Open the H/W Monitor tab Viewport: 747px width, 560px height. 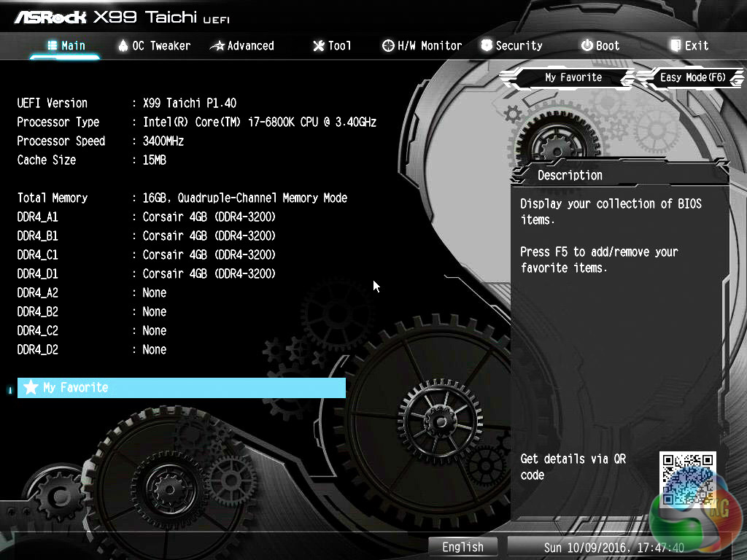click(x=422, y=46)
